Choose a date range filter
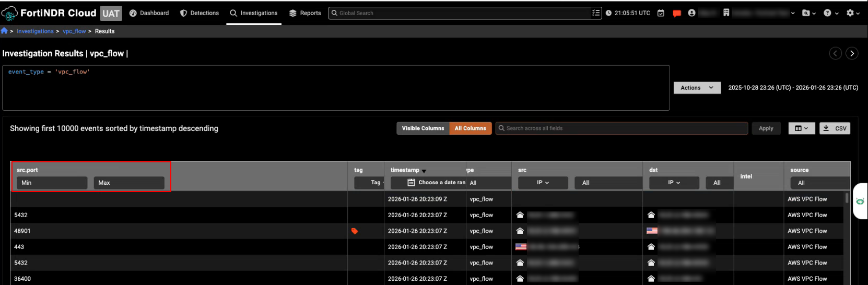Viewport: 868px width, 285px height. click(428, 183)
